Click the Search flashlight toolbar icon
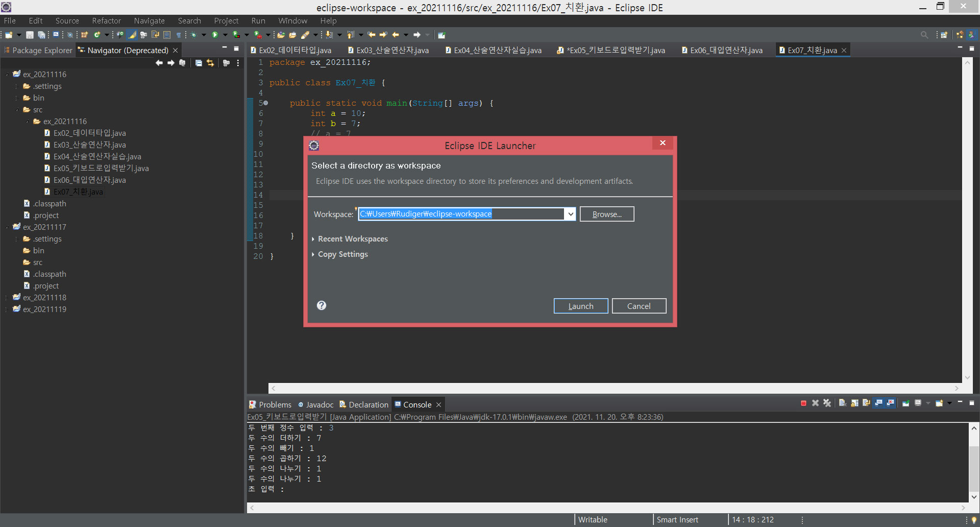980x527 pixels. (305, 35)
